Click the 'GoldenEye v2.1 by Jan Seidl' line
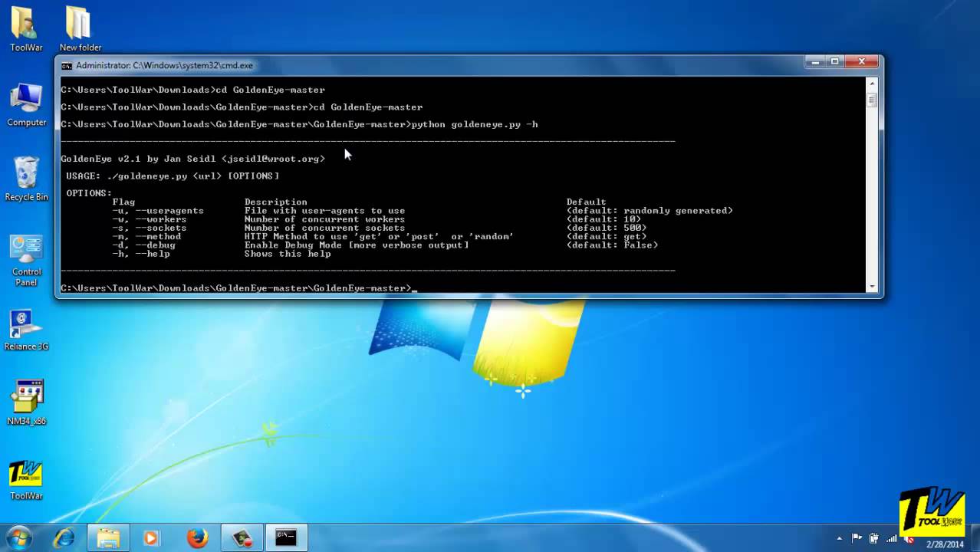The height and width of the screenshot is (552, 980). coord(192,159)
